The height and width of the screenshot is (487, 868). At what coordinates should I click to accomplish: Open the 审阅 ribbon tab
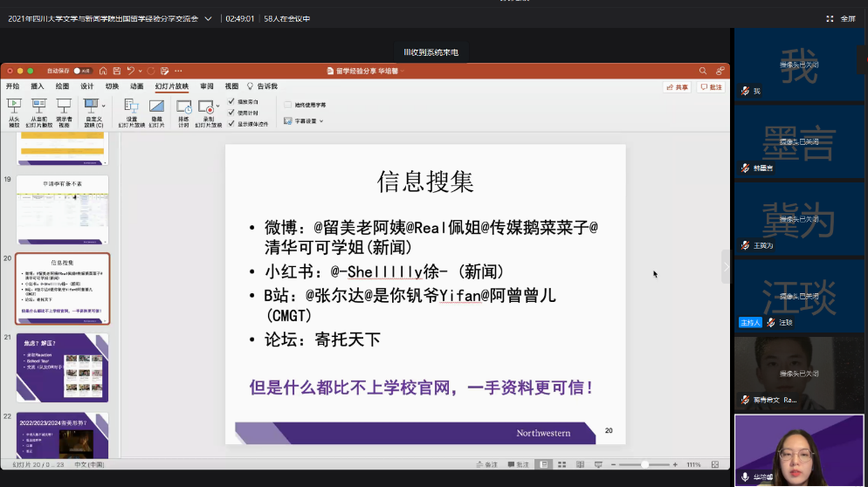(207, 86)
